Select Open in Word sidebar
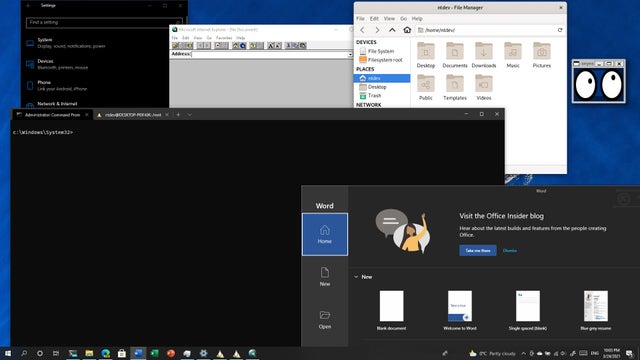The image size is (640, 360). pyautogui.click(x=325, y=319)
